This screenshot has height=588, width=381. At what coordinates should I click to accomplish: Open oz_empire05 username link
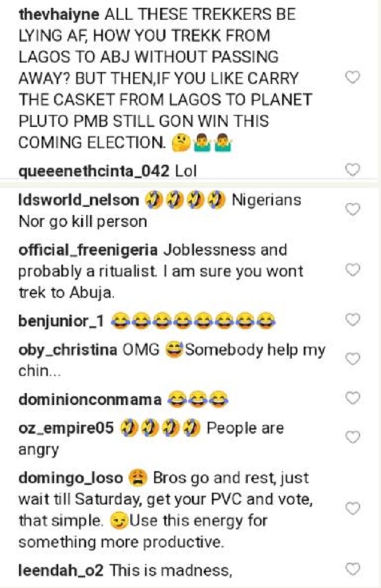click(66, 429)
